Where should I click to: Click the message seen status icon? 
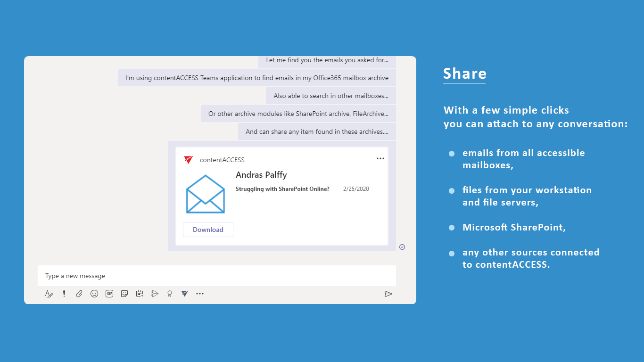coord(402,247)
